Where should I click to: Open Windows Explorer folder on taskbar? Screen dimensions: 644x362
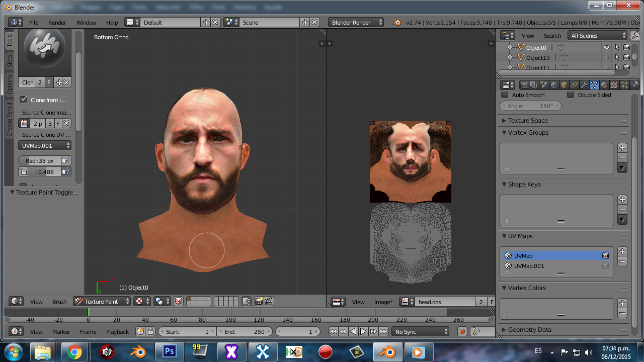pos(43,352)
